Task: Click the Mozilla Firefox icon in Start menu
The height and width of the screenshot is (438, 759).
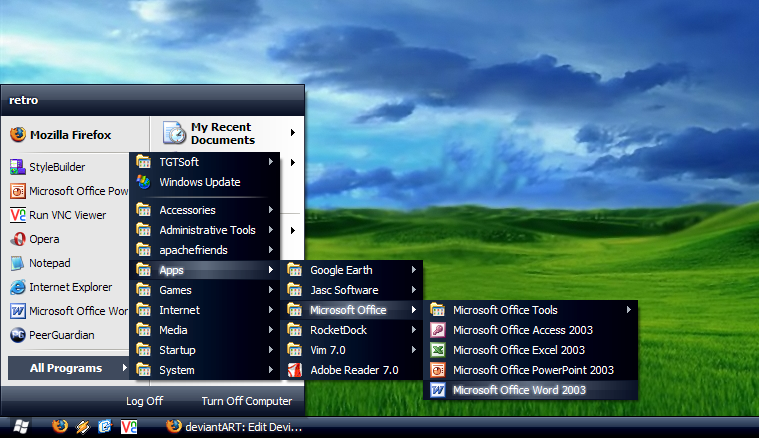Action: pos(18,135)
